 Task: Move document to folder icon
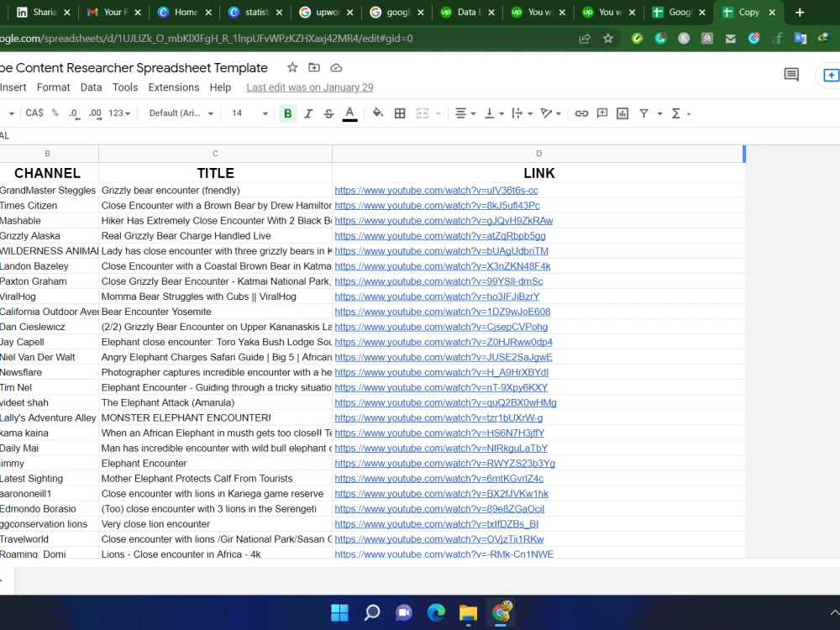[x=314, y=67]
